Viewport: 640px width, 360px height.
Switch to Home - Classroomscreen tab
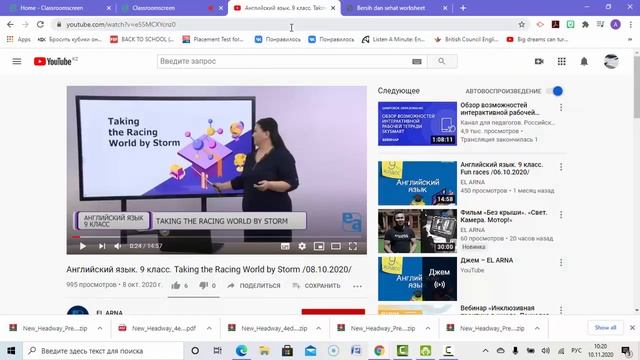point(59,8)
